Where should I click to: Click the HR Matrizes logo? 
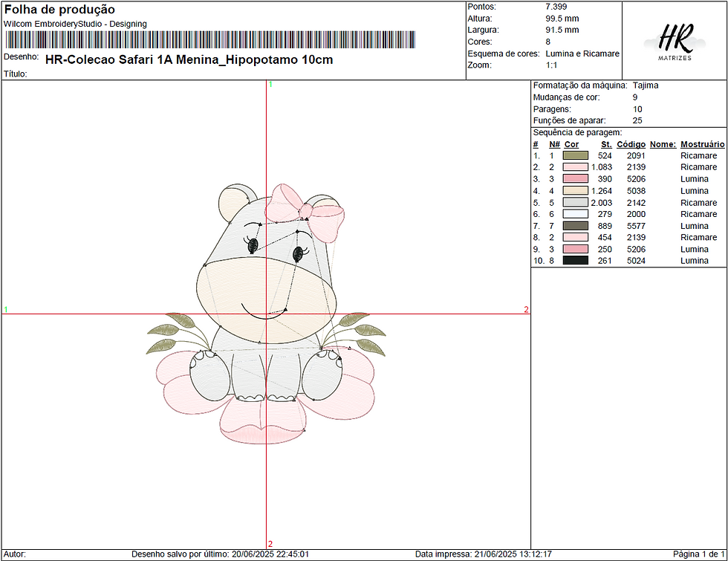[675, 42]
